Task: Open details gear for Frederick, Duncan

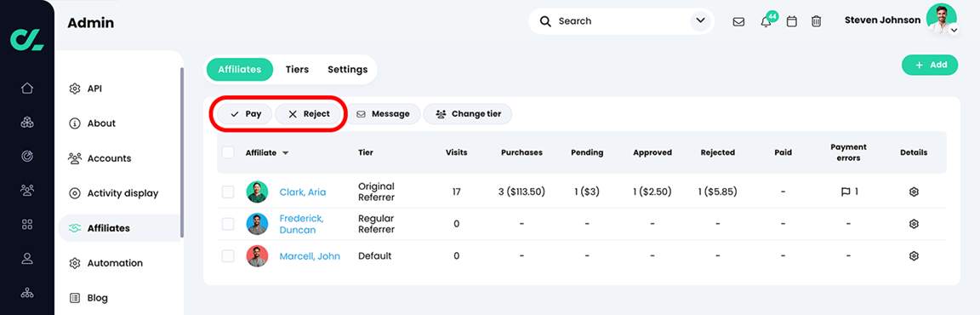Action: pyautogui.click(x=913, y=224)
